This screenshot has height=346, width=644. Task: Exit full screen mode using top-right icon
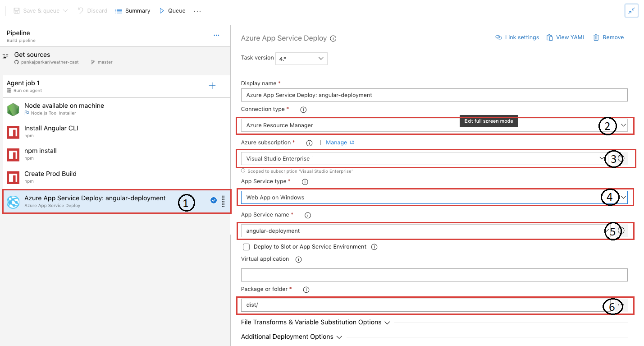631,10
